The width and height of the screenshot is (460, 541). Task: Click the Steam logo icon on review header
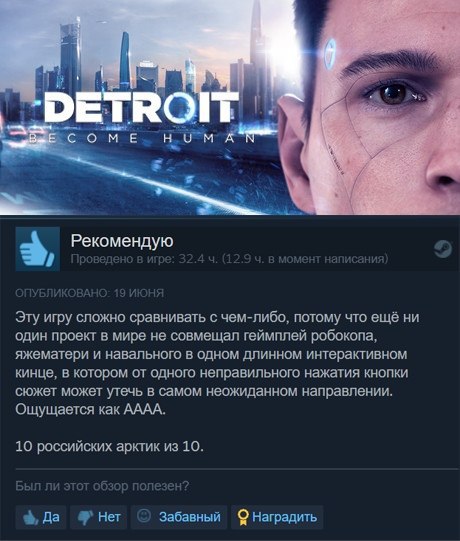click(443, 249)
